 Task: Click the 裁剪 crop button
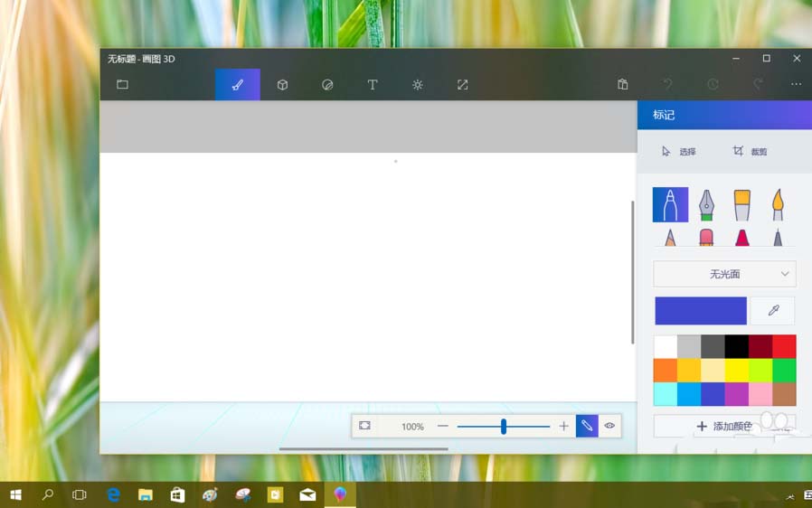tap(751, 152)
